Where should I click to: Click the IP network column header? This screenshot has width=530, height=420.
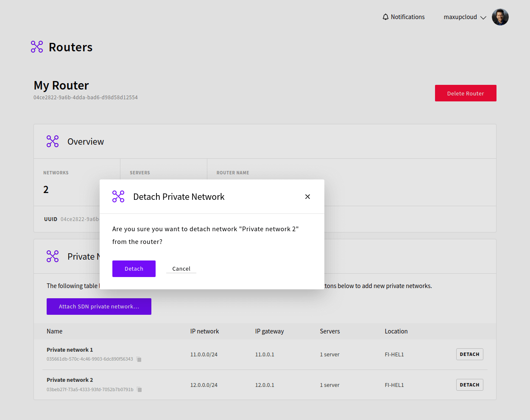(x=204, y=331)
